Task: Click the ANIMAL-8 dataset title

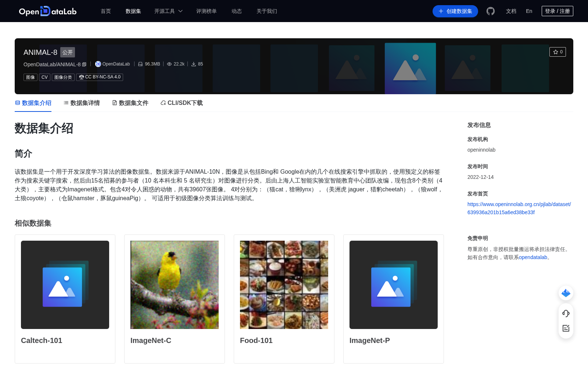Action: (40, 52)
